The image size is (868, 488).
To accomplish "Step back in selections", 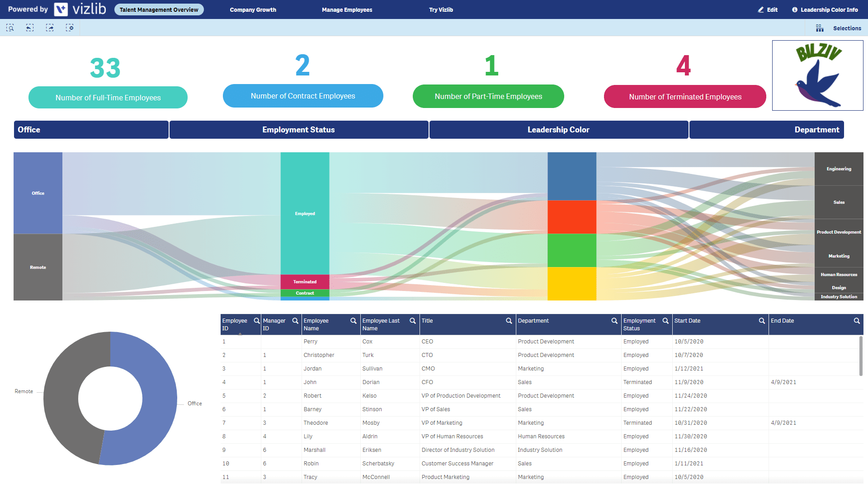I will [x=30, y=28].
